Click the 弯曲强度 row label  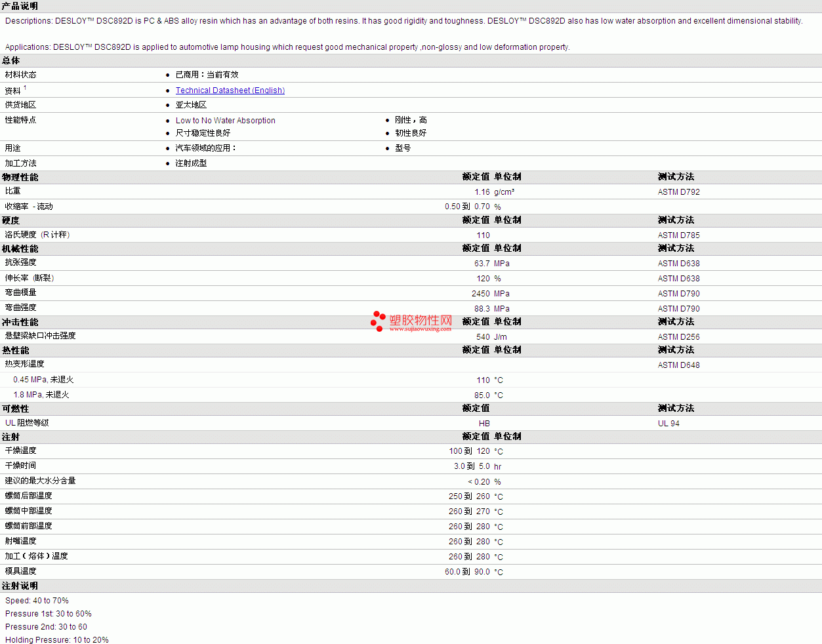[21, 308]
